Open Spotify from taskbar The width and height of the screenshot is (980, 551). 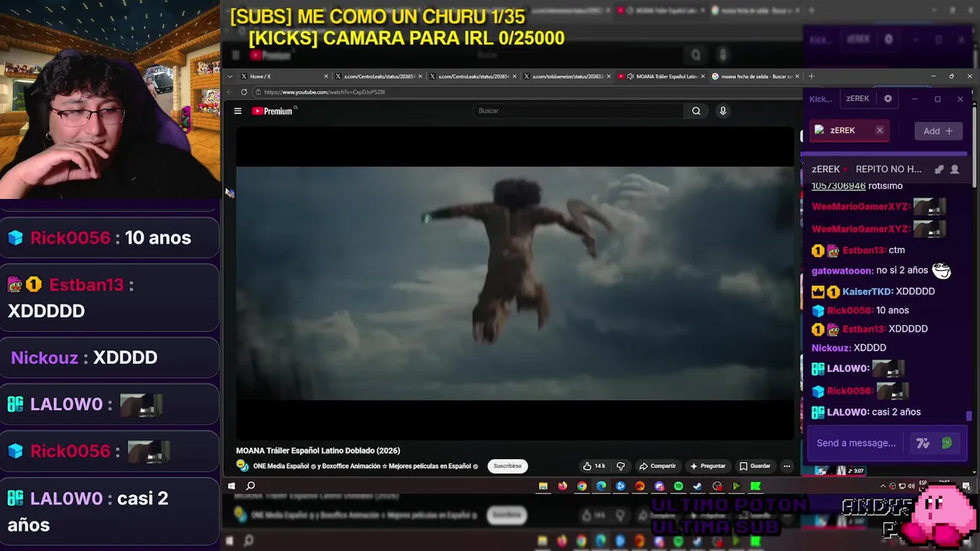click(678, 486)
